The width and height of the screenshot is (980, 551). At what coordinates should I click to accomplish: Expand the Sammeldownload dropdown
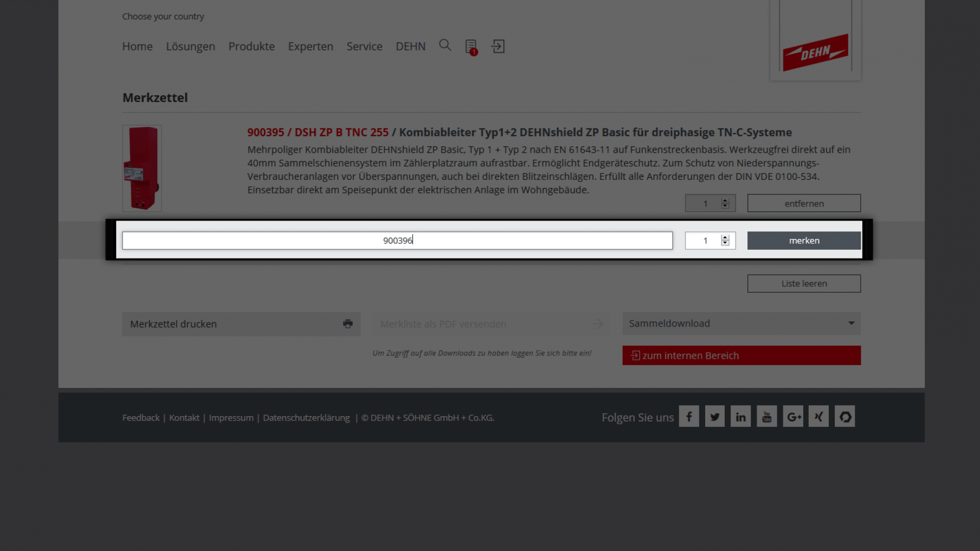coord(742,323)
